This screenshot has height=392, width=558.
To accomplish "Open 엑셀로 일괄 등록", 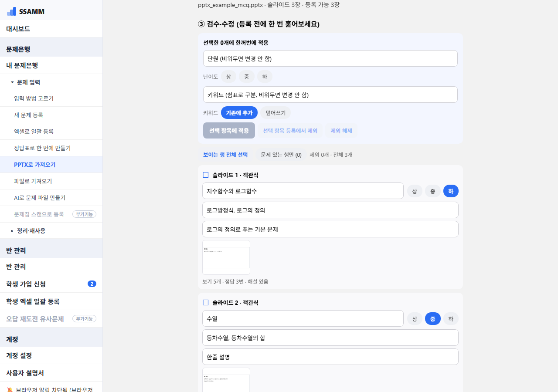I will pos(51,132).
